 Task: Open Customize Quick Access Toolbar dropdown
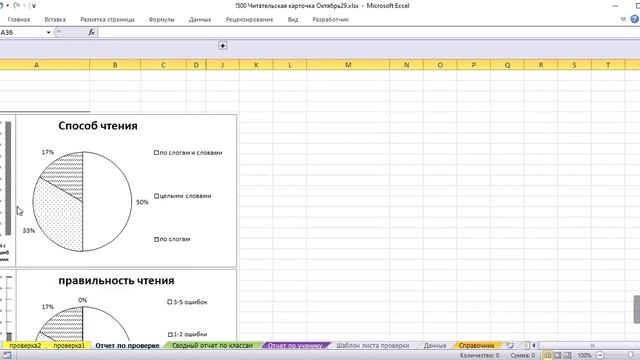(x=34, y=6)
